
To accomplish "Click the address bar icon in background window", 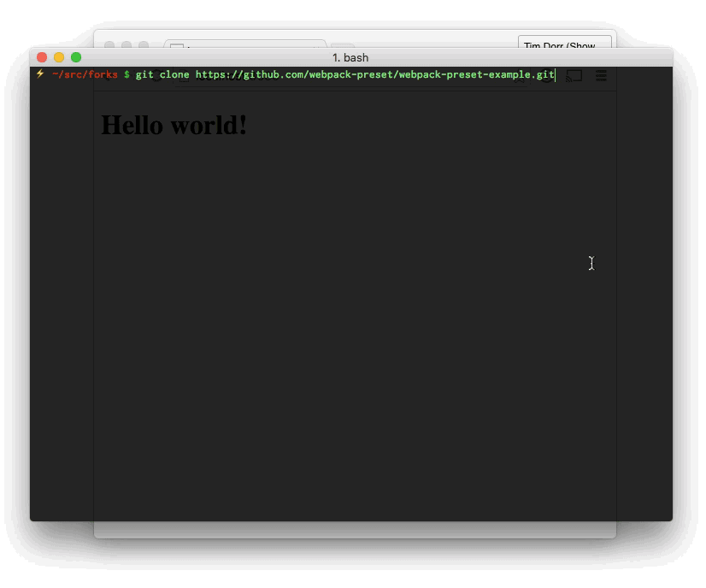I will (x=178, y=48).
